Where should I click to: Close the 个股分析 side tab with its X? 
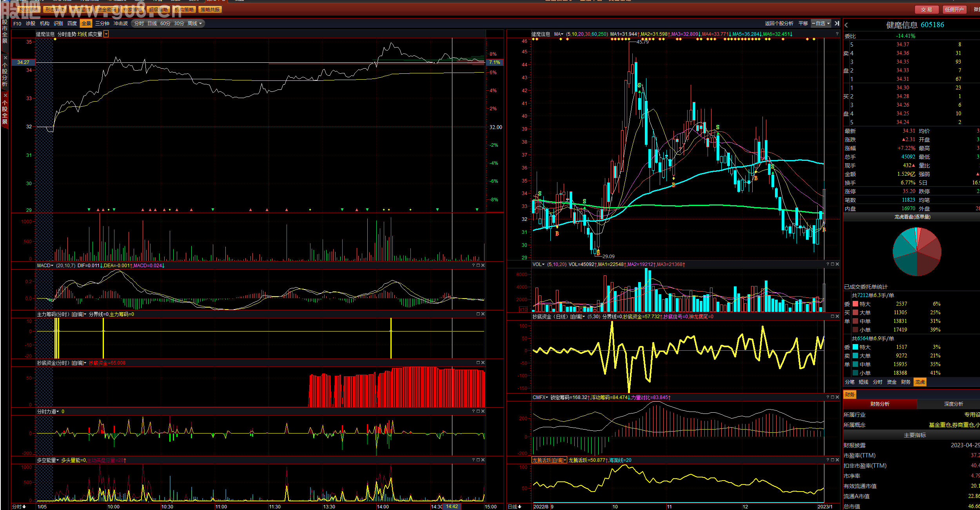pyautogui.click(x=5, y=58)
